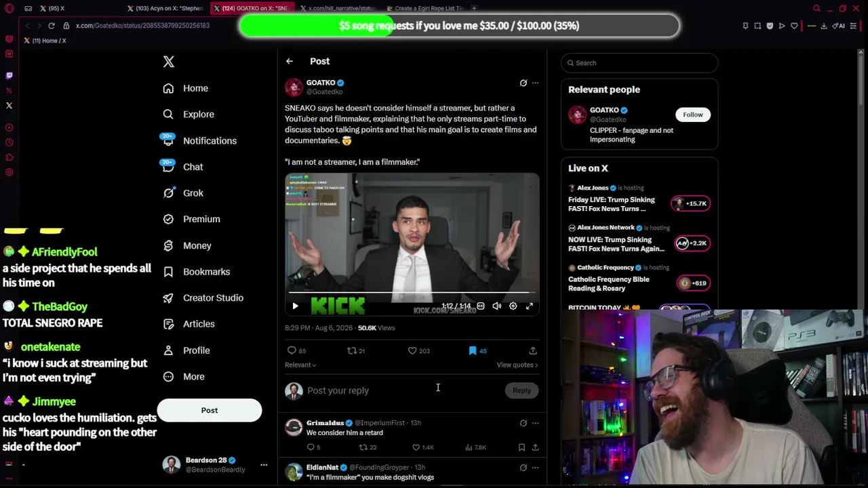Viewport: 868px width, 488px height.
Task: Open the browser easy setup menu
Action: [x=854, y=26]
